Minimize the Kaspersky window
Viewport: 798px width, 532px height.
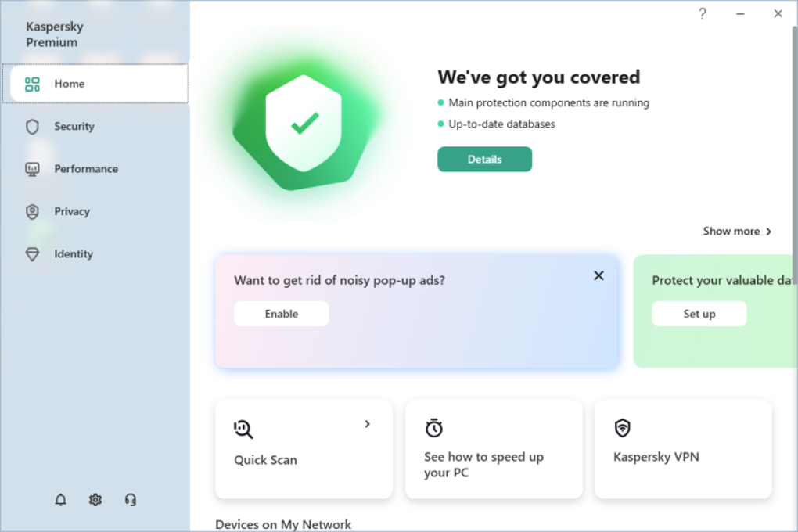point(740,14)
